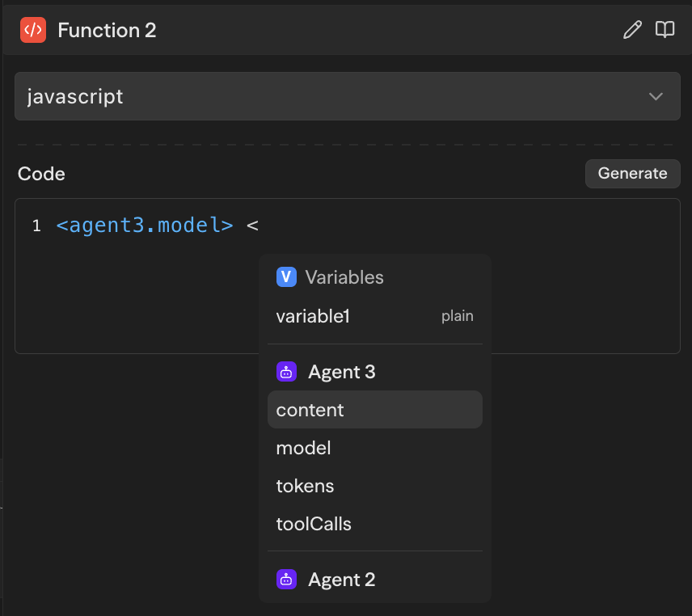Open the book documentation icon
The height and width of the screenshot is (616, 692).
tap(665, 30)
